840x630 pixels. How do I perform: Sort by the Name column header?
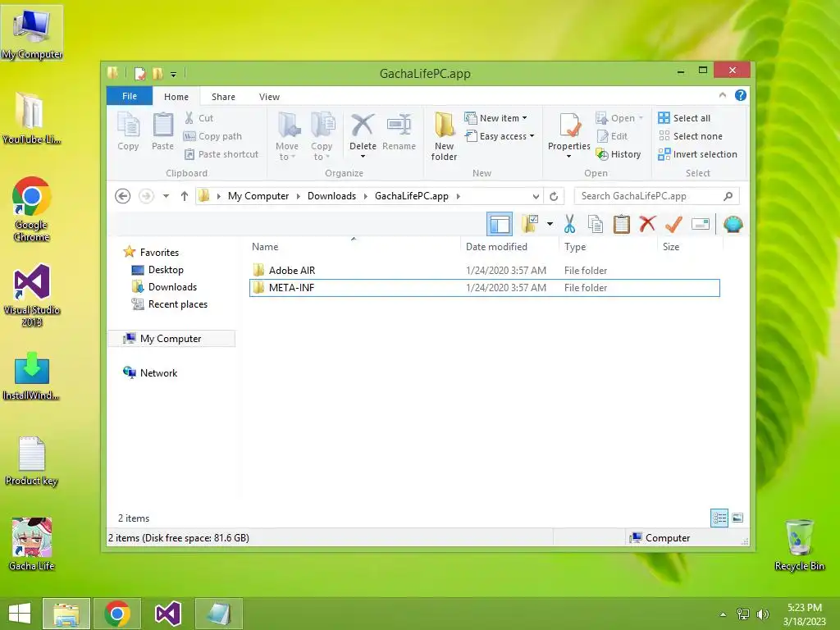point(265,247)
